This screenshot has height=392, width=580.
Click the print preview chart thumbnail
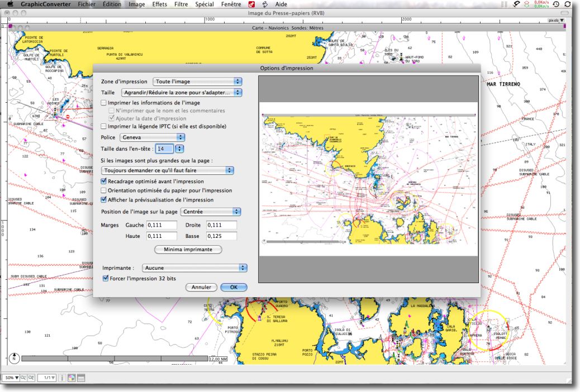click(x=368, y=179)
